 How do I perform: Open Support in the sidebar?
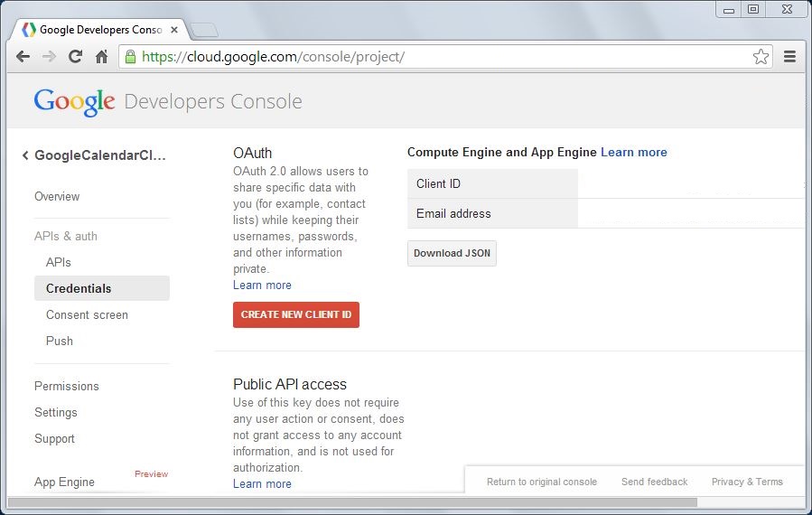point(54,439)
